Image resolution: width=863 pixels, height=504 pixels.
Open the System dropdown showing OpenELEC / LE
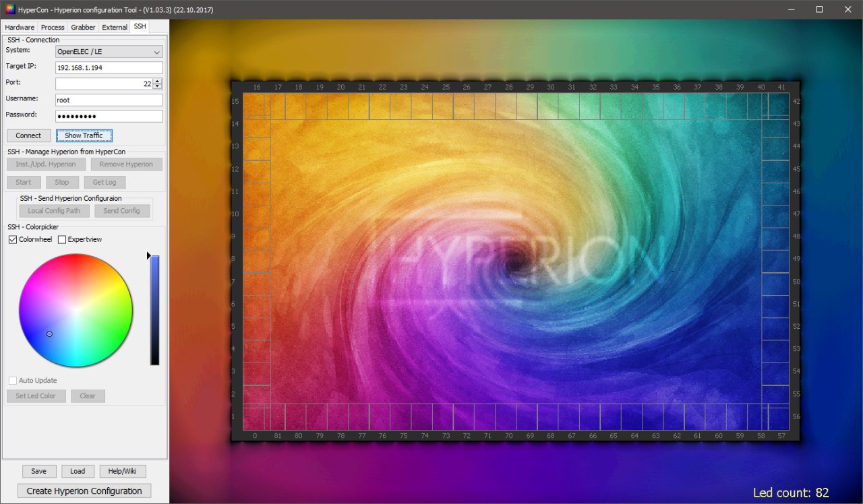click(109, 52)
